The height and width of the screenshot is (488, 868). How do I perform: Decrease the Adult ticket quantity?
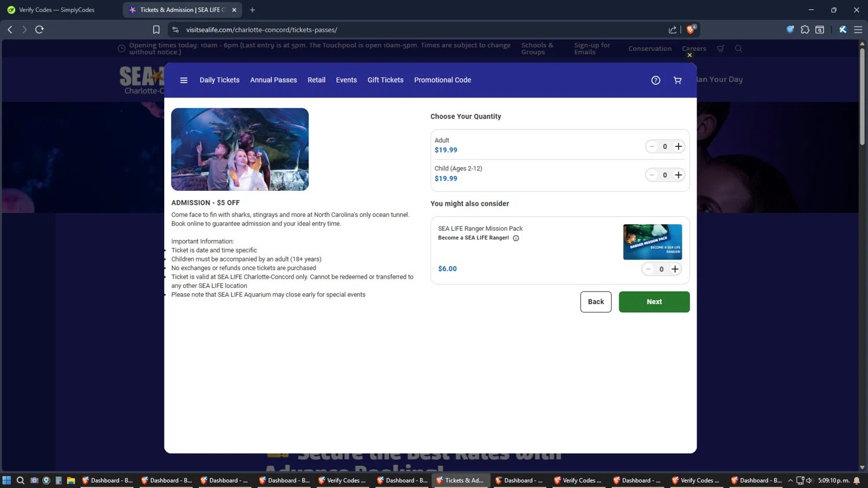(x=652, y=147)
